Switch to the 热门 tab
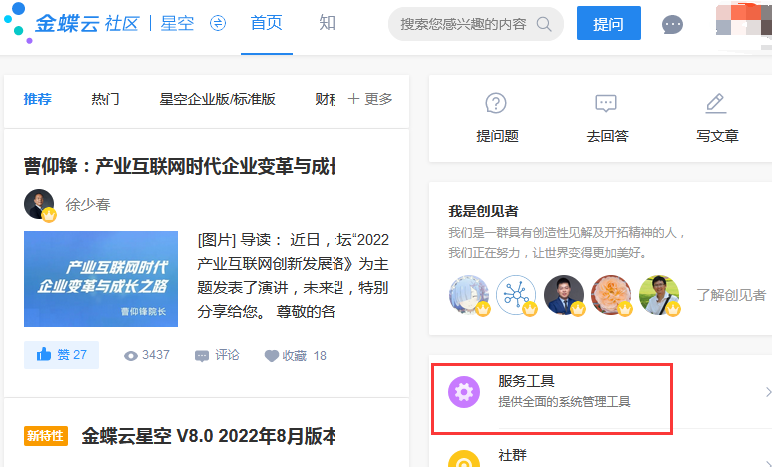The width and height of the screenshot is (772, 467). point(105,99)
